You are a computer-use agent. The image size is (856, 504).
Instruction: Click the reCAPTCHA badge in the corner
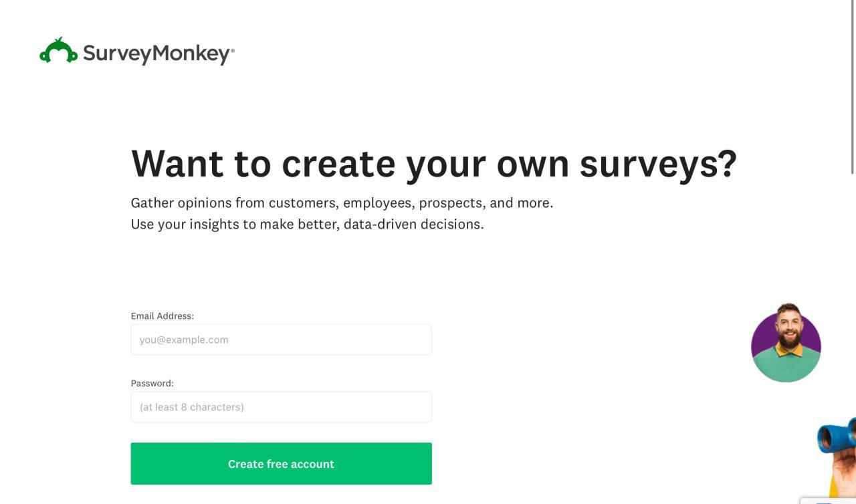click(x=828, y=501)
